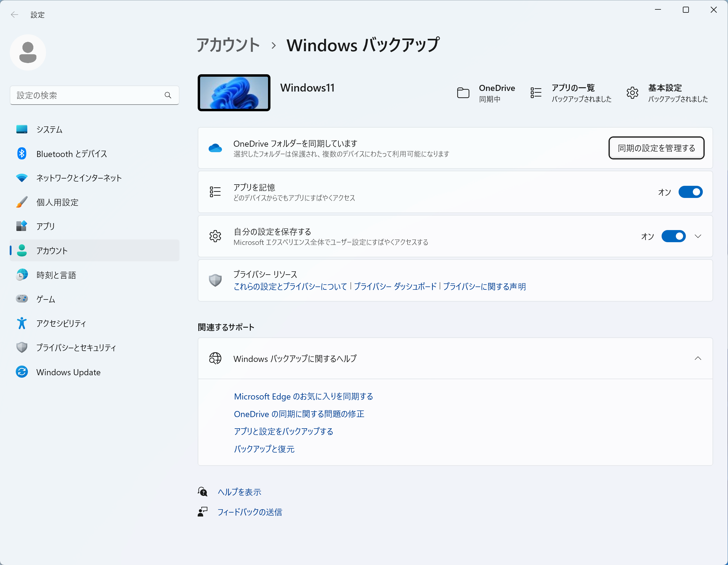Click the back arrow icon
Image resolution: width=728 pixels, height=565 pixels.
pyautogui.click(x=14, y=15)
